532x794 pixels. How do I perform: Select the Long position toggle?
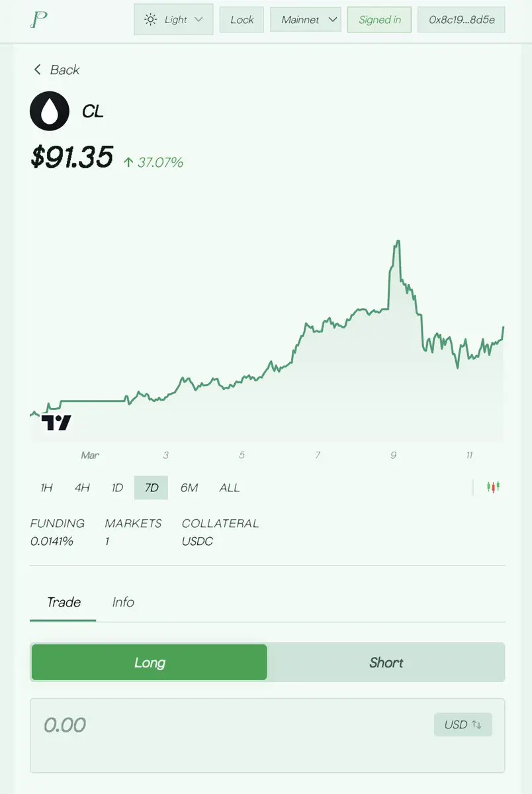150,662
